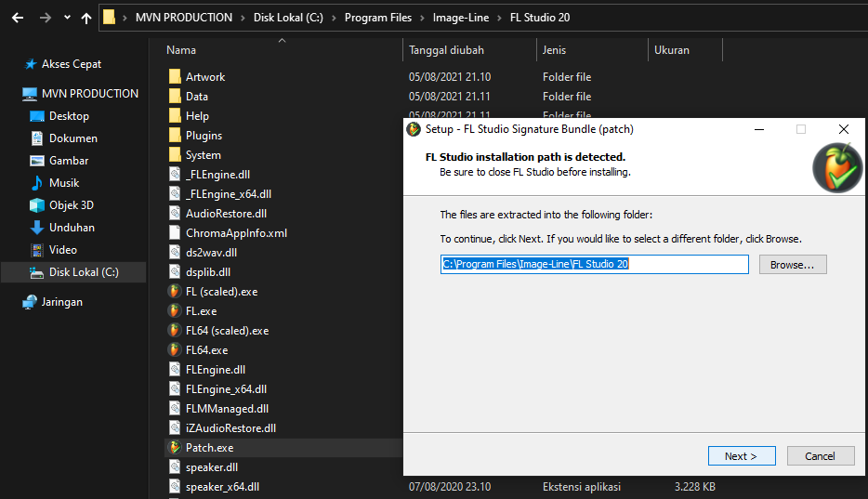Click the Forward arrow in File Explorer

46,18
